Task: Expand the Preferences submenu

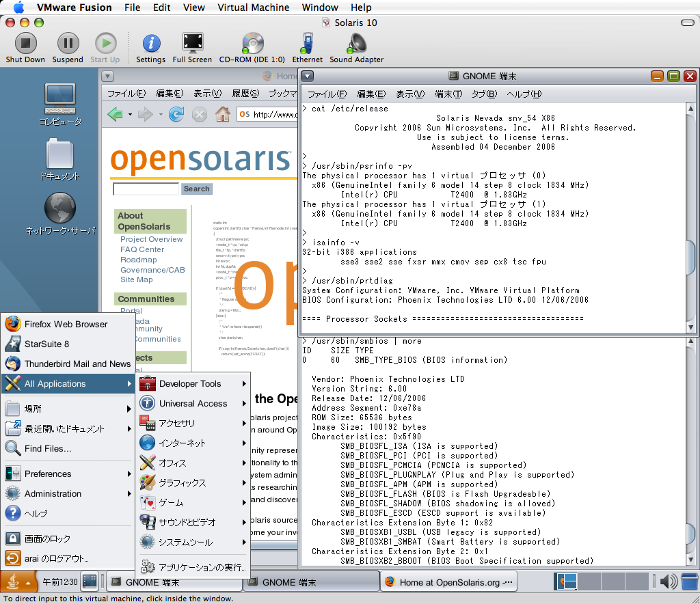Action: (x=68, y=473)
